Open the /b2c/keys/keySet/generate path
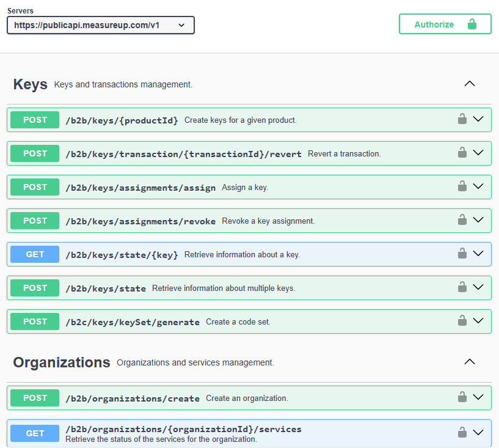499x448 pixels. (133, 322)
